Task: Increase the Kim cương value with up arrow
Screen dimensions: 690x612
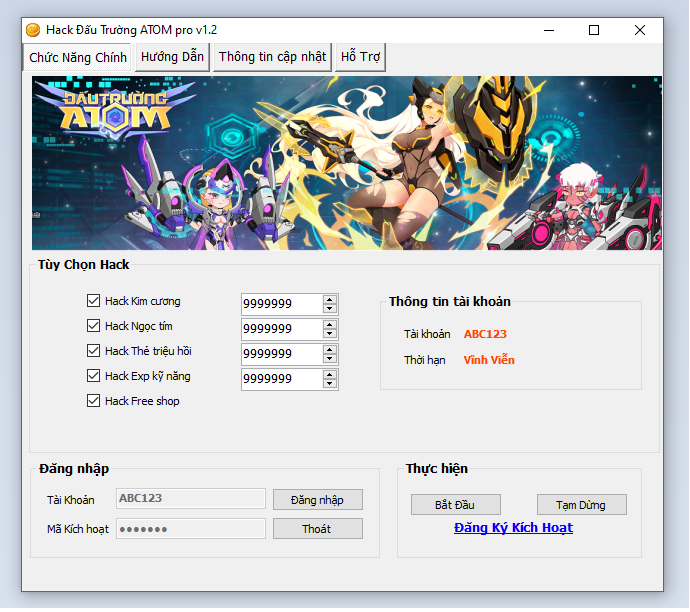Action: coord(330,299)
